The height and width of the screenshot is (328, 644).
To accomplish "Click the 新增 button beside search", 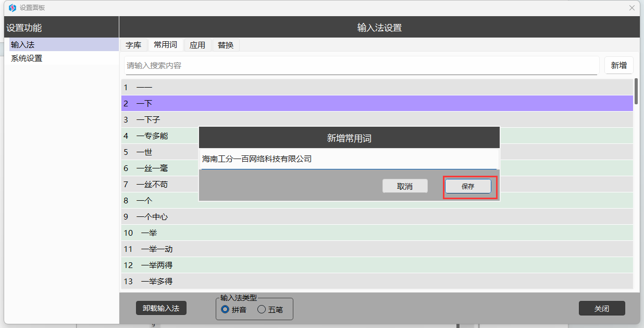I will (618, 65).
